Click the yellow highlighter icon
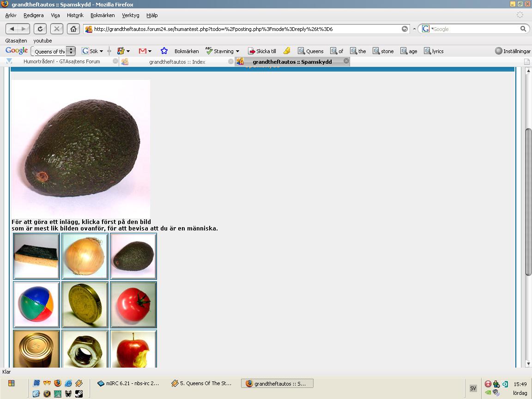The height and width of the screenshot is (399, 532). pos(287,51)
